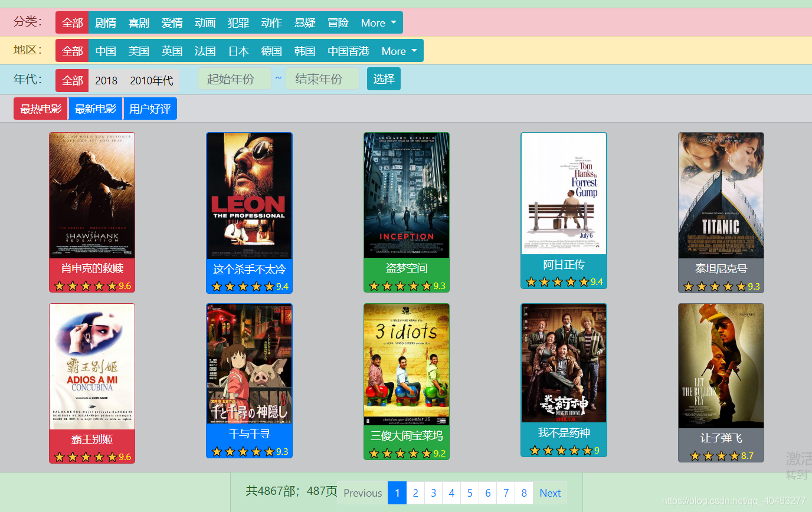Screen dimensions: 812x512
Task: Click the 三傻大闹宝莱坞 title link
Action: tap(407, 436)
